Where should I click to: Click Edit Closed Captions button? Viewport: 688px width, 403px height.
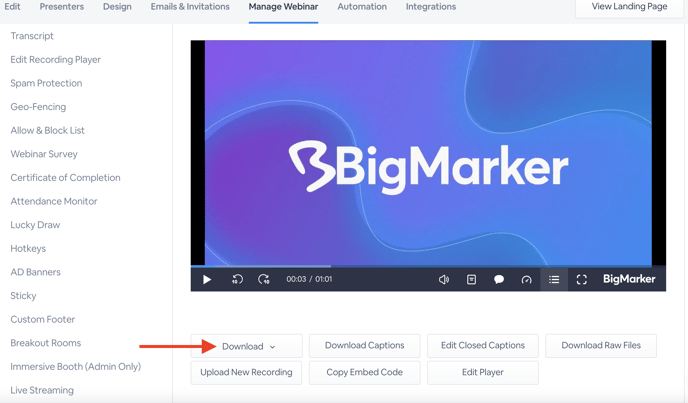tap(483, 345)
